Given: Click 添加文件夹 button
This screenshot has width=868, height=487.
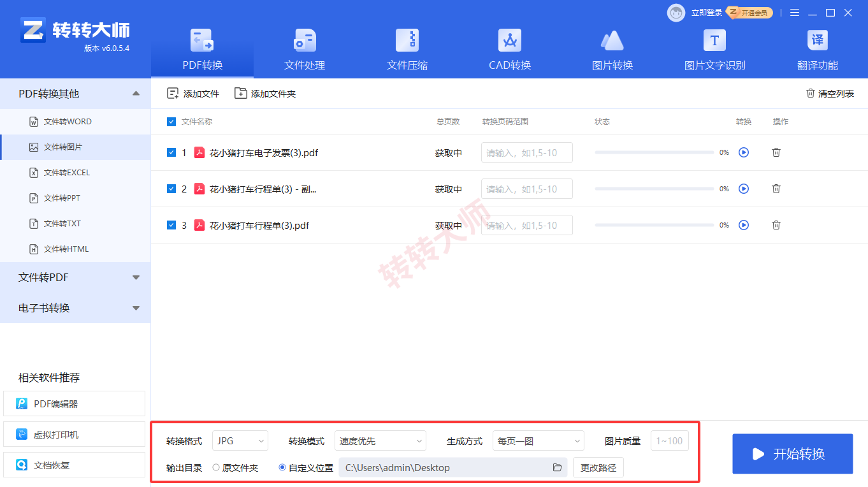Looking at the screenshot, I should (x=265, y=94).
